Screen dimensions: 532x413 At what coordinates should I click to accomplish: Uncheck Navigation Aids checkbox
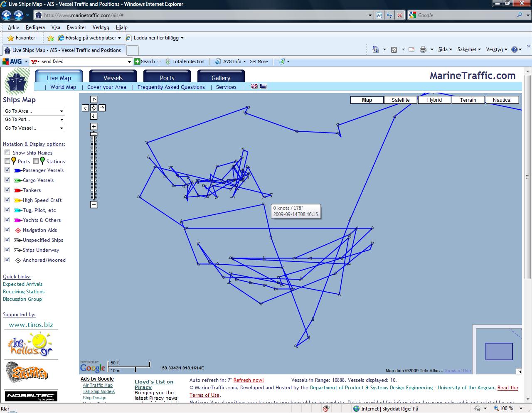tap(7, 230)
